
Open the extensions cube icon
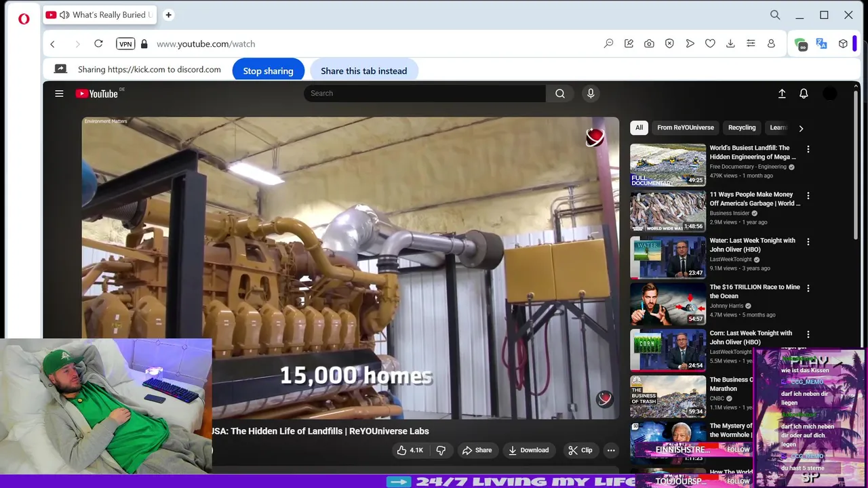click(843, 43)
